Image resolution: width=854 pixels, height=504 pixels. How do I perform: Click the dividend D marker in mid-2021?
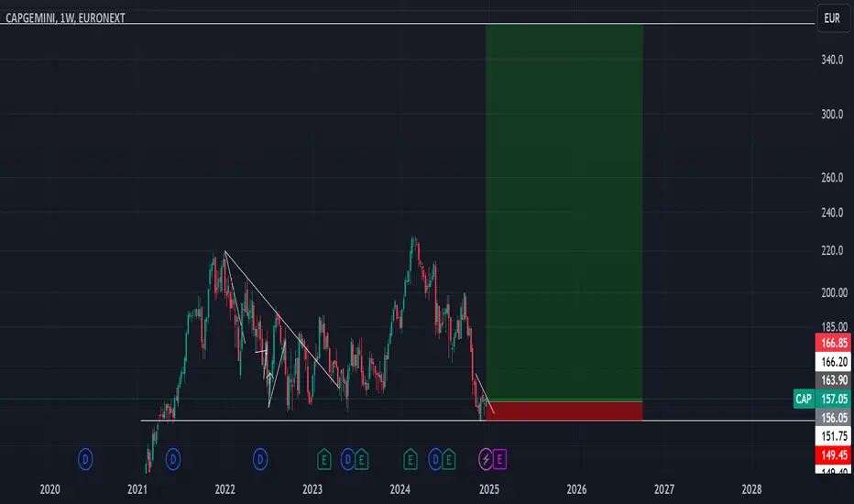click(172, 459)
